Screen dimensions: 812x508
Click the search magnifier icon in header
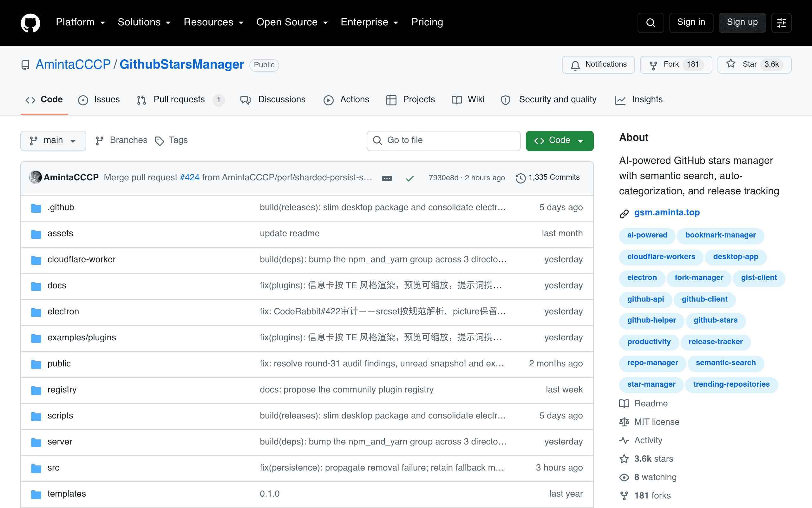point(650,23)
